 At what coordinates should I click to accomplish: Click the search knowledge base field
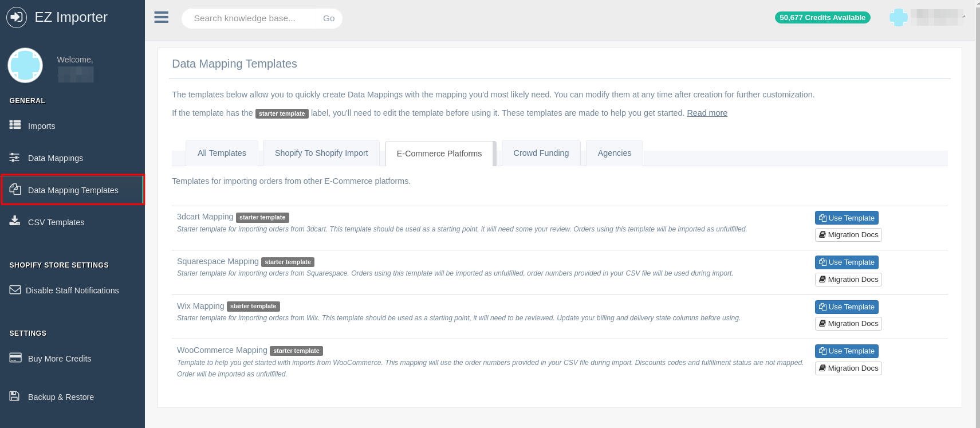point(250,18)
